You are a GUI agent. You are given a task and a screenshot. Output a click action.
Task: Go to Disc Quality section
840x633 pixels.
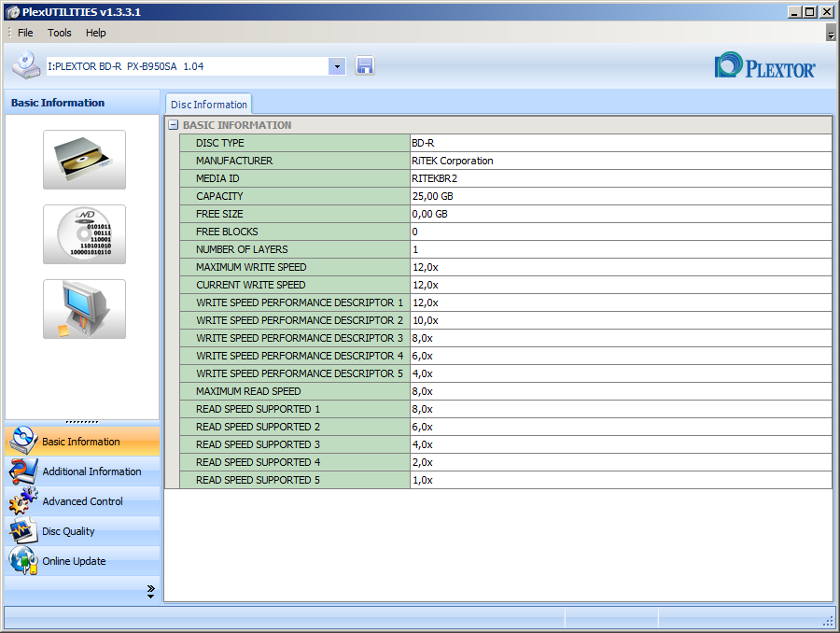point(82,531)
